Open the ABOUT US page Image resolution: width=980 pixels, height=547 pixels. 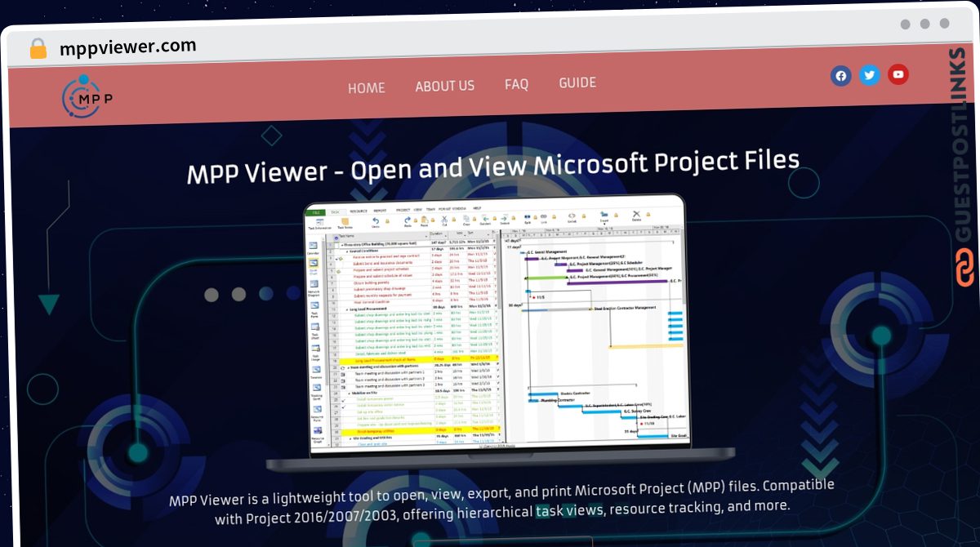pyautogui.click(x=444, y=86)
